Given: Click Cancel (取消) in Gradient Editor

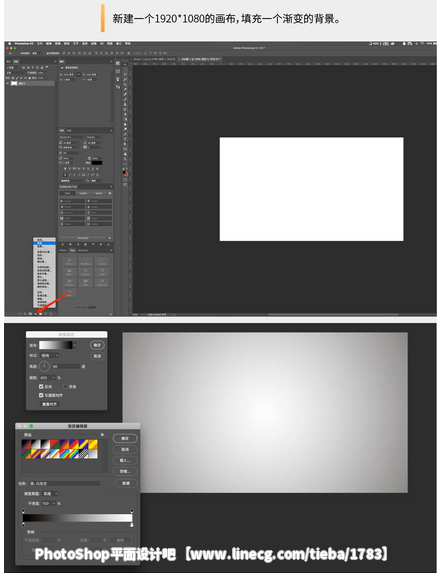Looking at the screenshot, I should click(125, 449).
